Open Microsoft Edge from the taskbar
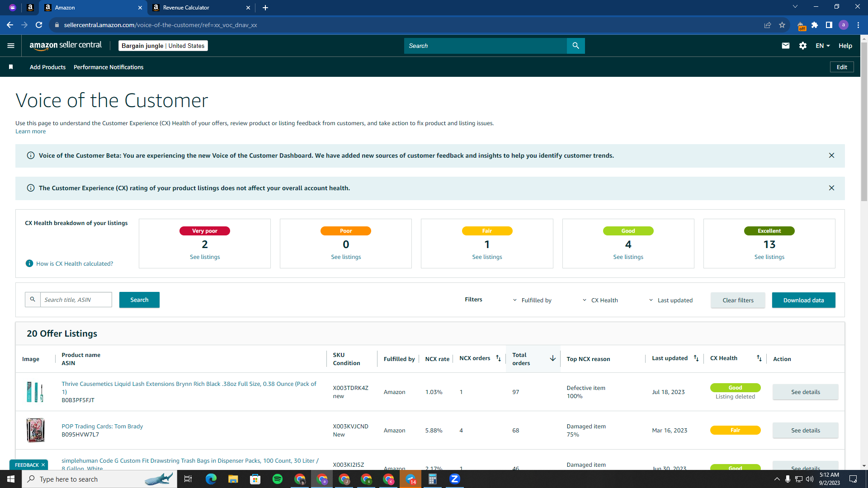868x488 pixels. (211, 479)
